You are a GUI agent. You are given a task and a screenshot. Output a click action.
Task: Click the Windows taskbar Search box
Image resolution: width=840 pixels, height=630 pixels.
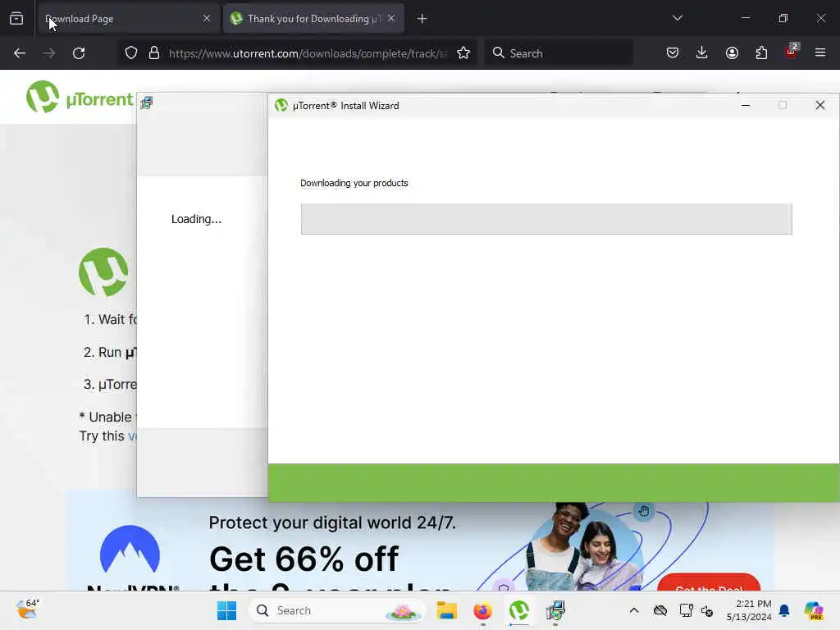(337, 610)
